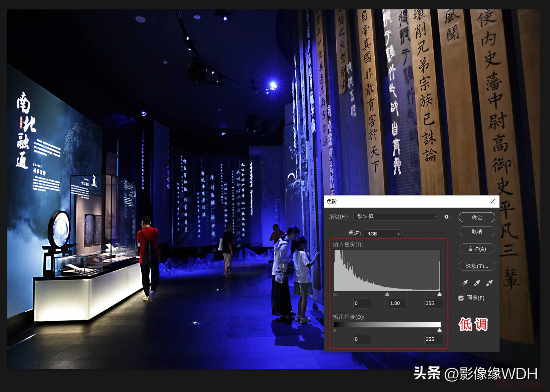
Task: Click the output black level slider handle
Action: click(335, 330)
